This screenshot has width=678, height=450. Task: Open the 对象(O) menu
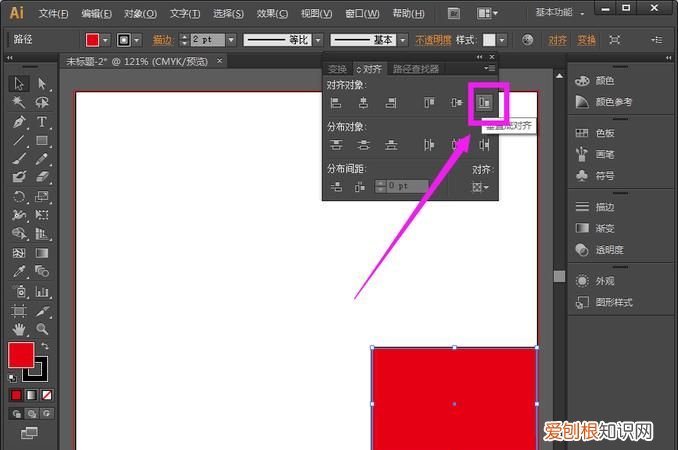tap(140, 14)
